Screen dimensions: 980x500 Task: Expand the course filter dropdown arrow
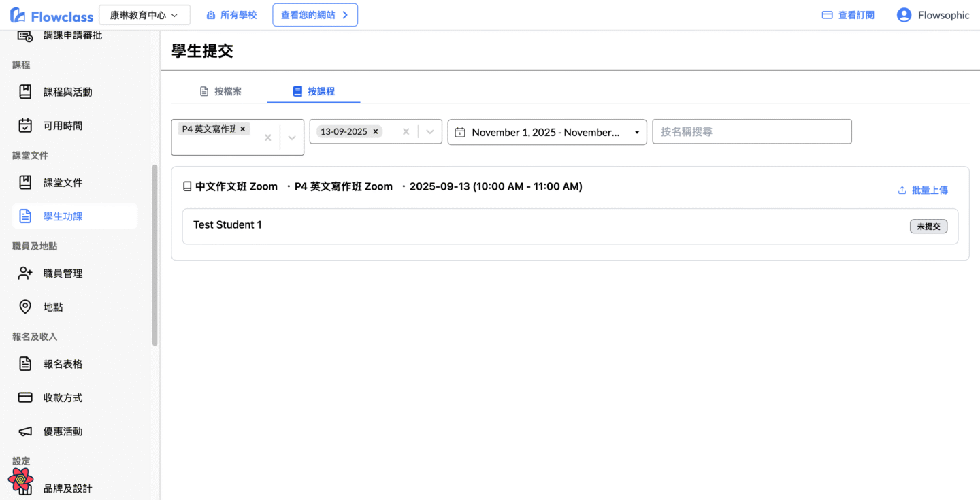pos(292,137)
